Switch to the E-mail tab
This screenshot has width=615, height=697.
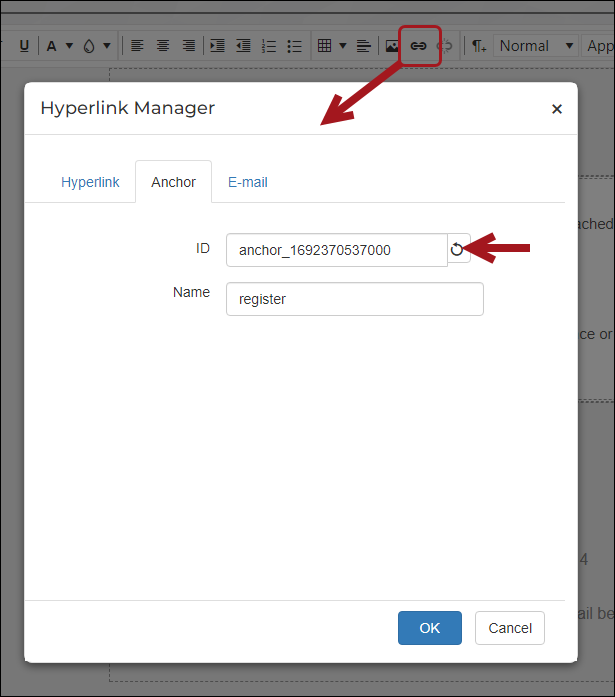(247, 182)
